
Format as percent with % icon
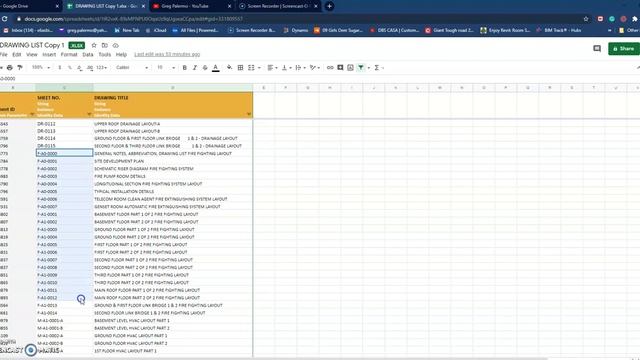click(x=70, y=67)
